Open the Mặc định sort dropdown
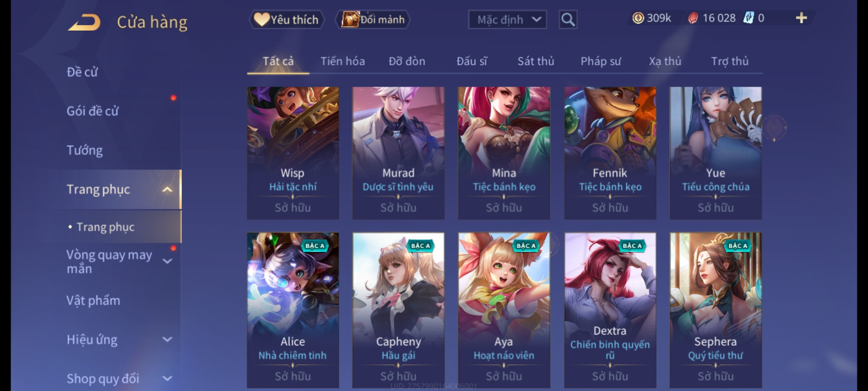The height and width of the screenshot is (391, 868). 507,20
